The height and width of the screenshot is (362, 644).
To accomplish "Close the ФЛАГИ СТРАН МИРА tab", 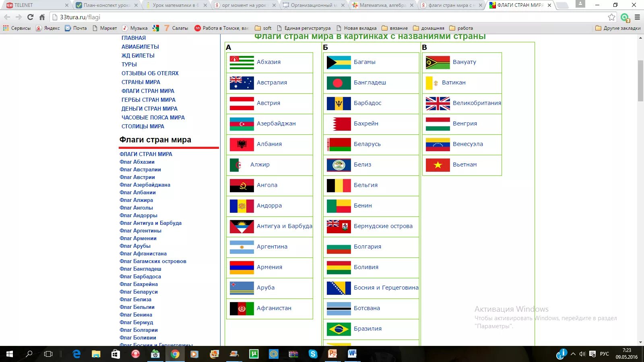I will click(x=549, y=5).
